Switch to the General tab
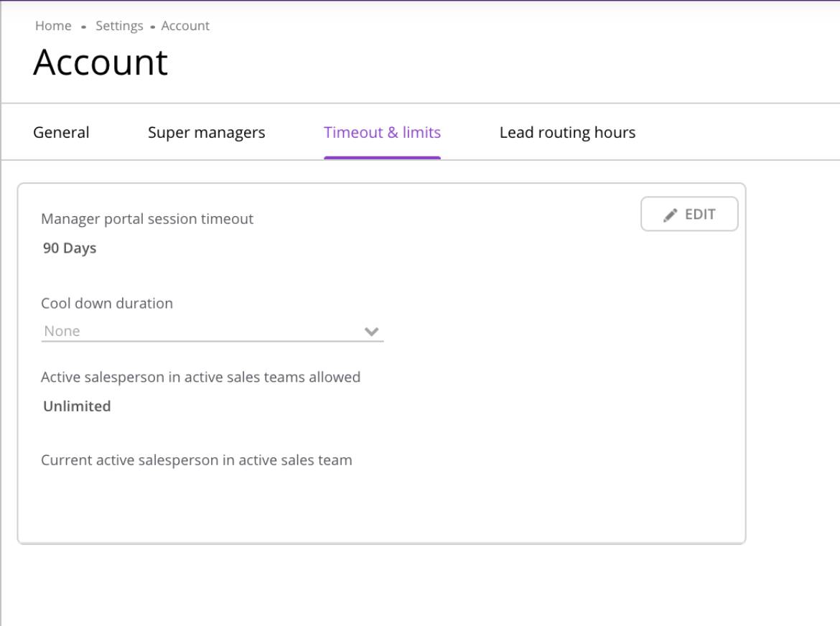This screenshot has width=840, height=626. 61,133
